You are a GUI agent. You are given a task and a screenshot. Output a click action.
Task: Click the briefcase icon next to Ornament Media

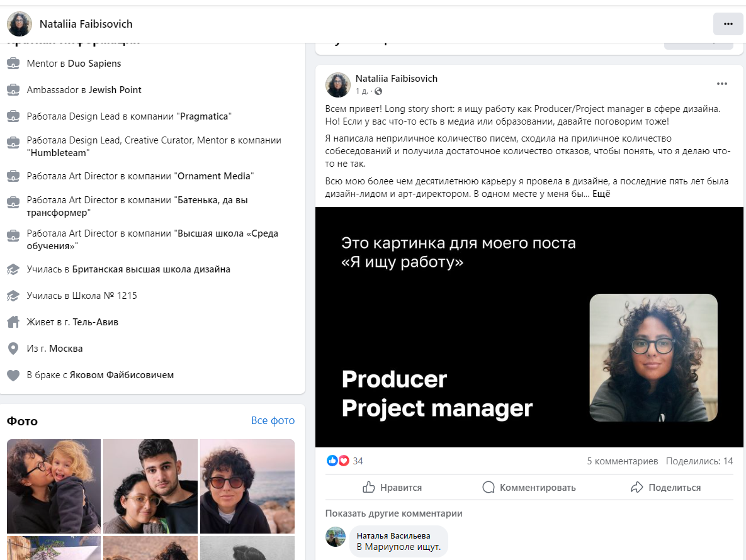point(13,176)
